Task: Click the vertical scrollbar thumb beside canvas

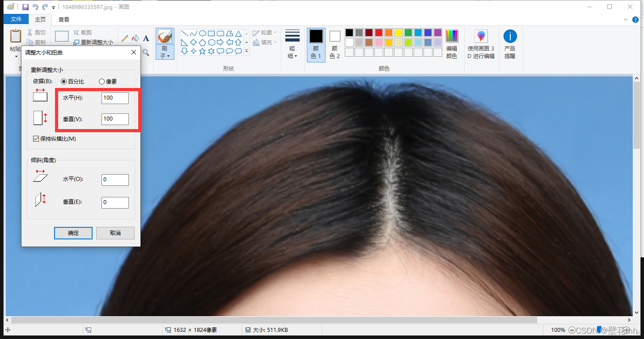Action: point(637,115)
